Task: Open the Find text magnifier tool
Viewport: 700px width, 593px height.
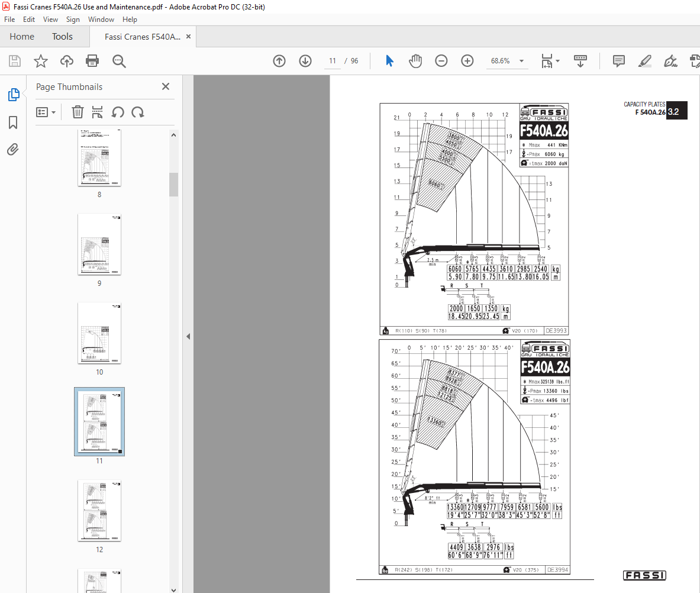Action: 119,61
